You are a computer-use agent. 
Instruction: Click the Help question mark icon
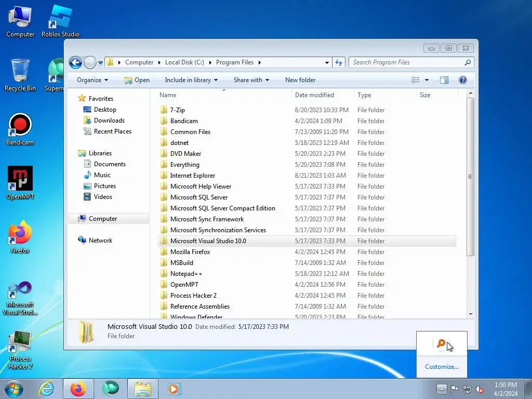(463, 80)
